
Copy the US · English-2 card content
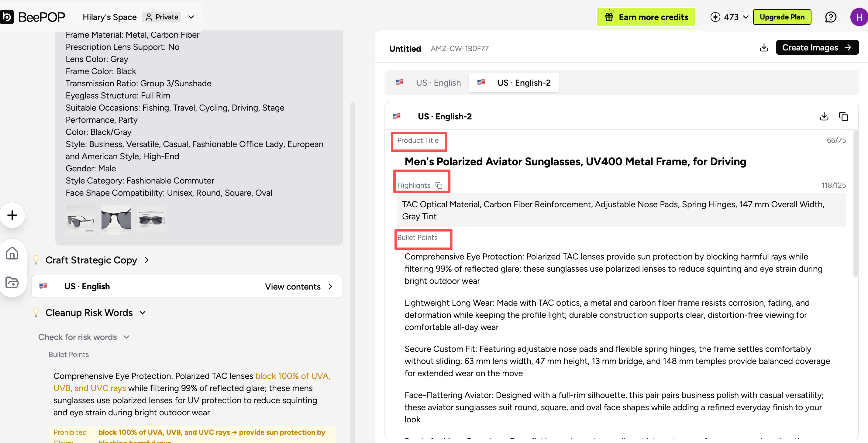pos(843,116)
